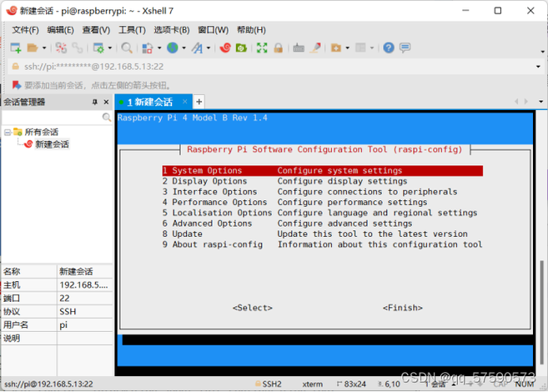Click the color scheme toolbar icon
Viewport: 548px width, 392px height.
[148, 48]
